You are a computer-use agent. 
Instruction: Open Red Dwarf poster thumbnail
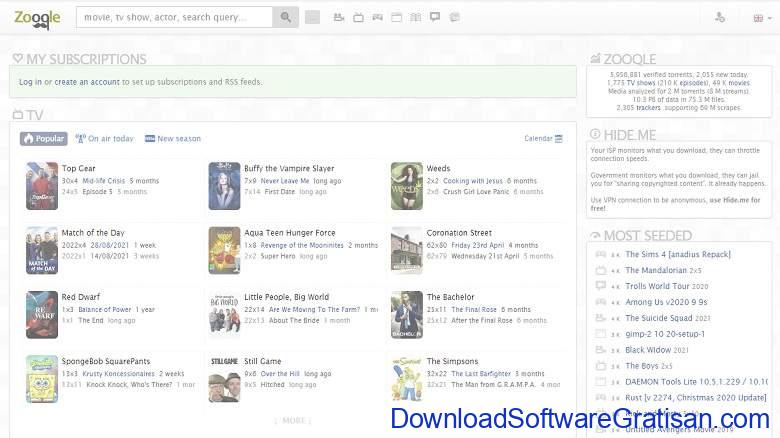pos(42,315)
